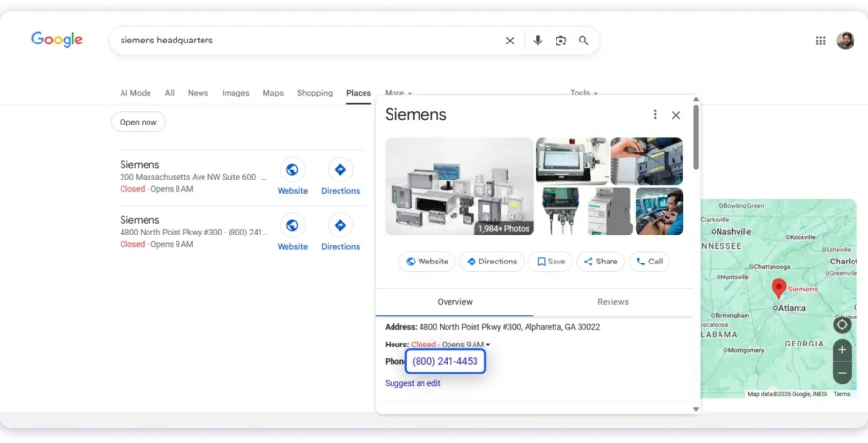
Task: Open the Google apps grid
Action: coord(821,41)
